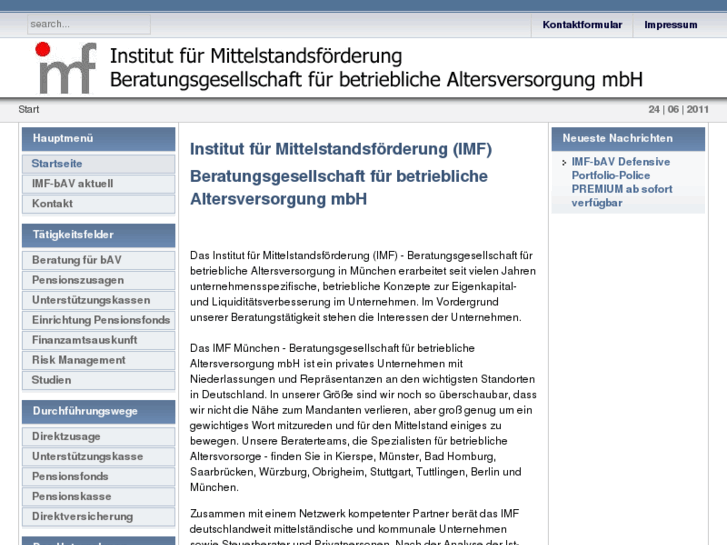The height and width of the screenshot is (545, 727).
Task: Click the arrow bullet beside IMF-bAV Defensive news
Action: coord(564,163)
